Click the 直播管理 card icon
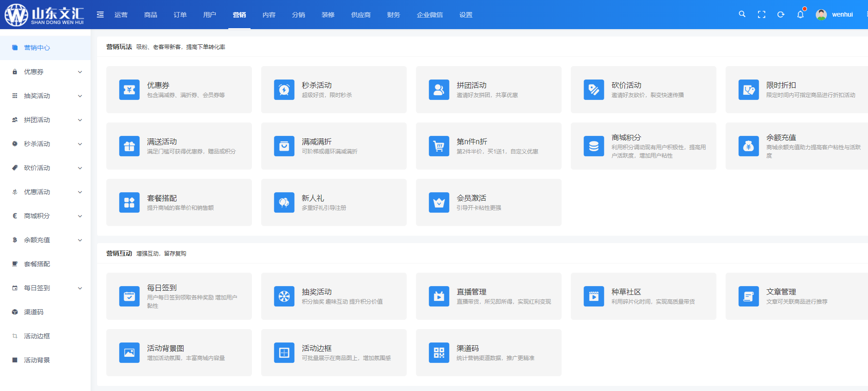 click(439, 296)
